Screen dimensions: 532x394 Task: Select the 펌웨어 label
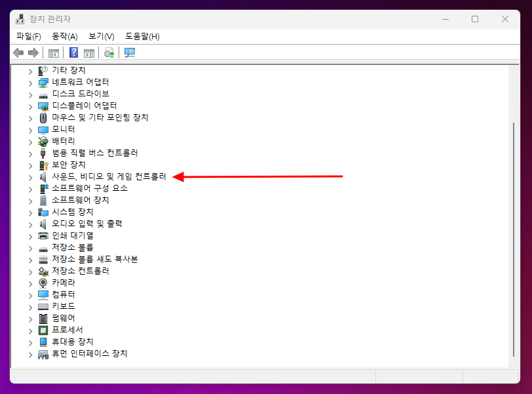coord(64,318)
